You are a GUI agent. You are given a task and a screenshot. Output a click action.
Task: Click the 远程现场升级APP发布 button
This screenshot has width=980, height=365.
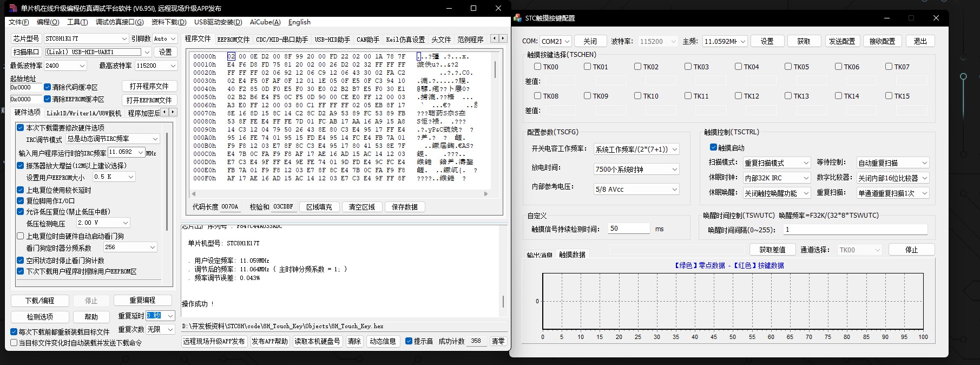(x=214, y=341)
